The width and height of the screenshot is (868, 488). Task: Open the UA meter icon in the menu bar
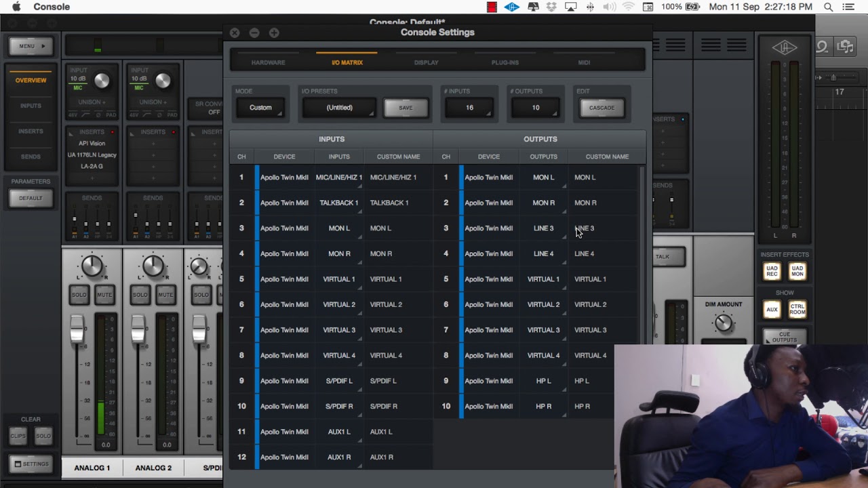512,7
